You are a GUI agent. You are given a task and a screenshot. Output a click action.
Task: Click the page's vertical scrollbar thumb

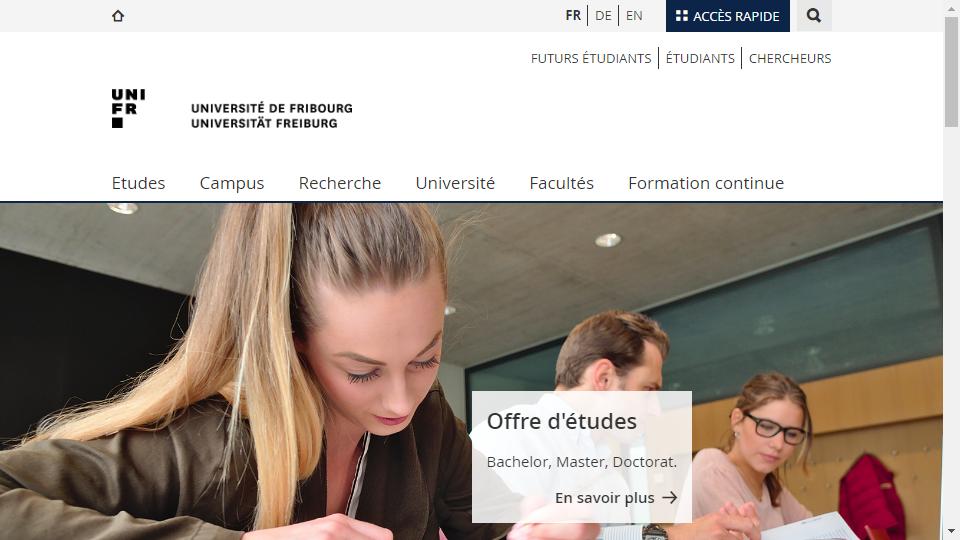pos(951,72)
